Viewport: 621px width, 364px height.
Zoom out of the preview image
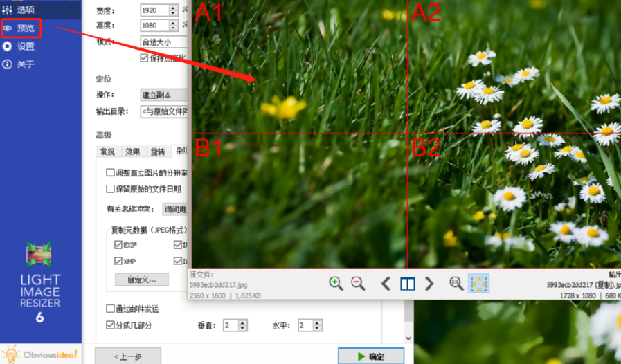pyautogui.click(x=358, y=284)
